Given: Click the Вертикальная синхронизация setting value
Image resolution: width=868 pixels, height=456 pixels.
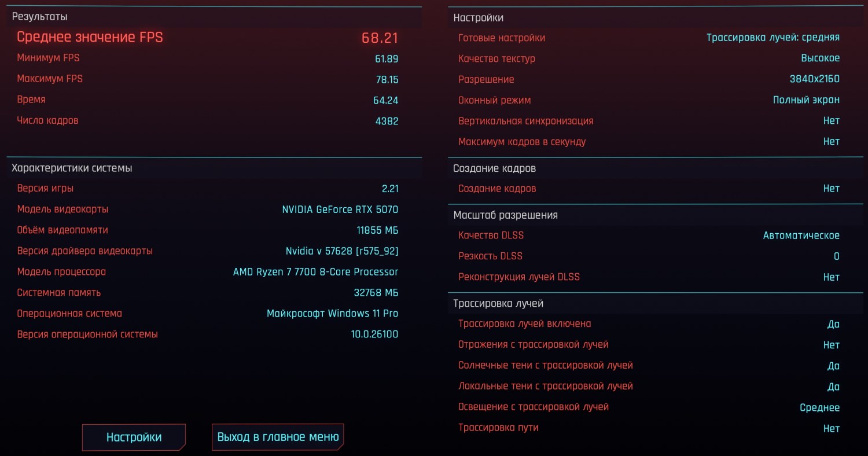Looking at the screenshot, I should pos(831,121).
